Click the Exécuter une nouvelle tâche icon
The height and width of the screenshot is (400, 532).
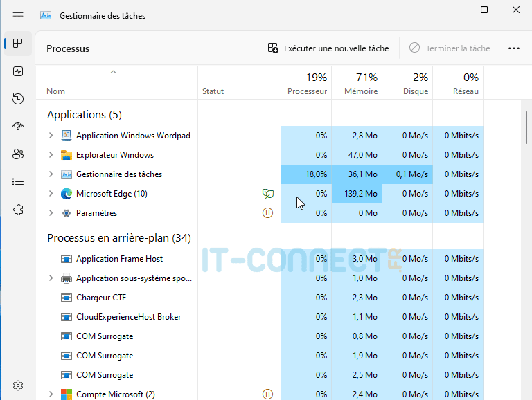coord(273,48)
